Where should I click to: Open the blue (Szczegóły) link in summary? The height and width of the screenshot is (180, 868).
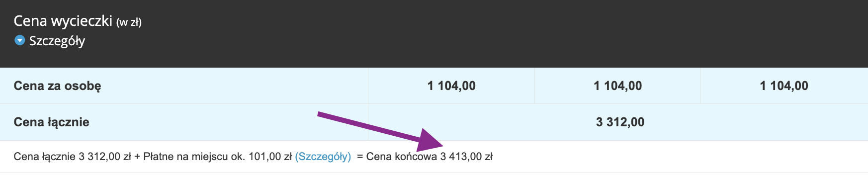click(323, 157)
